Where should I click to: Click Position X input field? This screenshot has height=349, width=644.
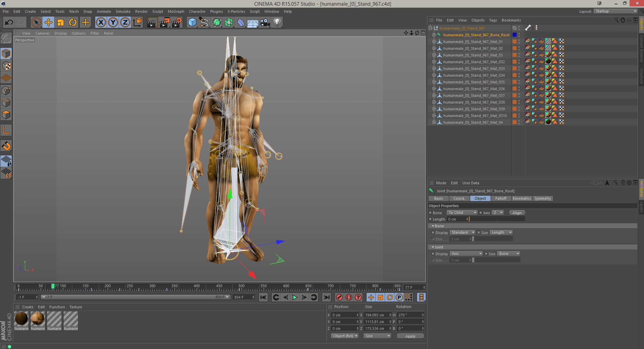pos(345,315)
